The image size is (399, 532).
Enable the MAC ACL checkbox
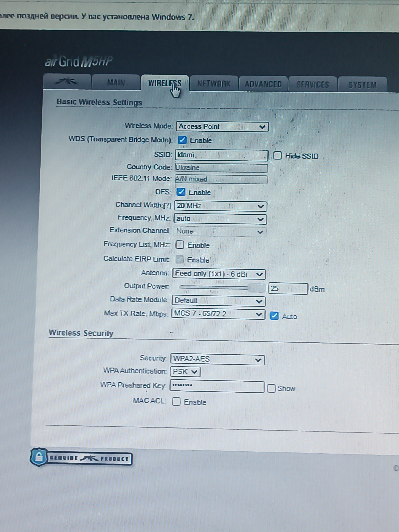176,401
